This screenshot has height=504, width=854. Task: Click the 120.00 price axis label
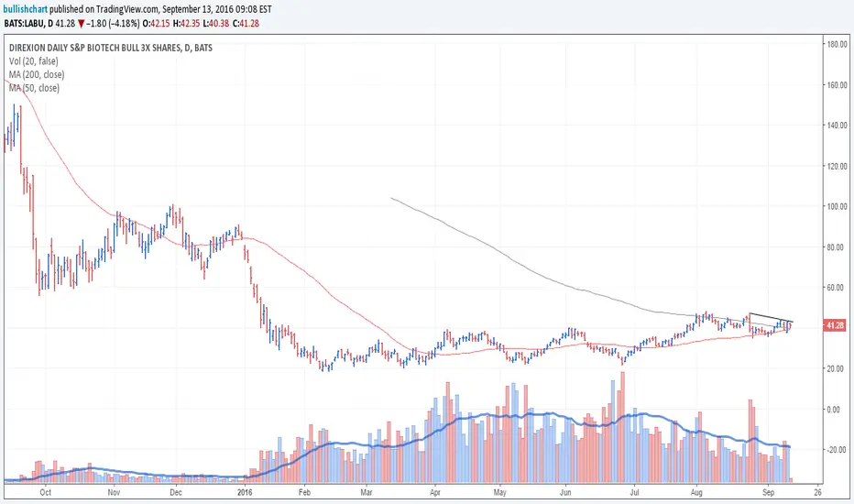[x=838, y=166]
